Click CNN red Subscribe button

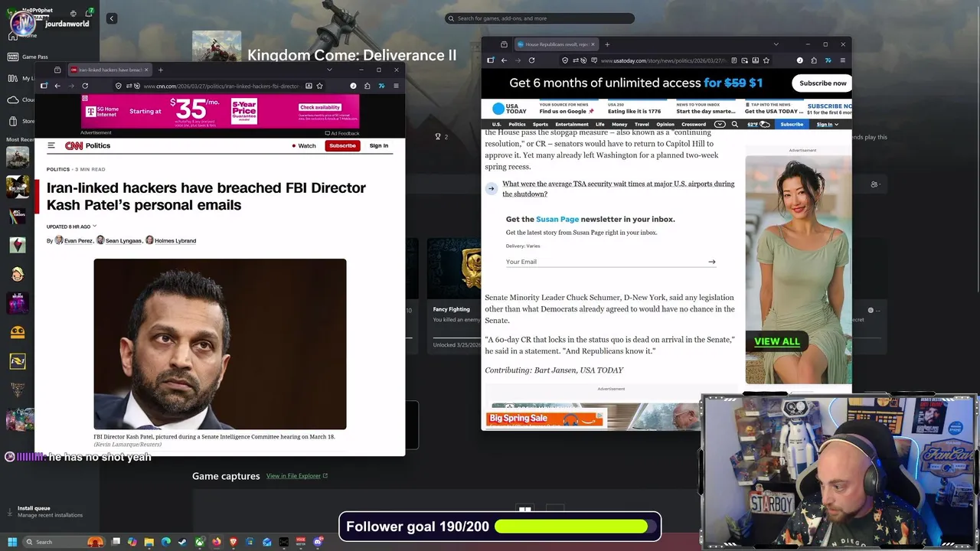click(342, 145)
